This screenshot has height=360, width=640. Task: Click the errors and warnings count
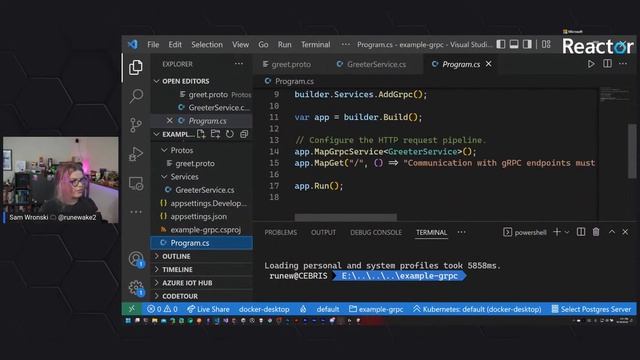coord(162,309)
